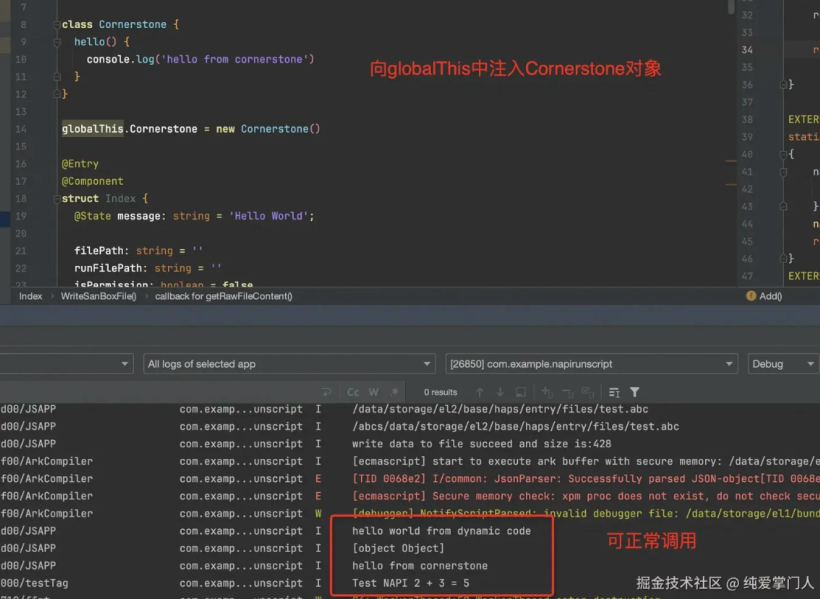This screenshot has width=820, height=599.
Task: Select the Add() breadcrumb in right editor
Action: (x=770, y=296)
